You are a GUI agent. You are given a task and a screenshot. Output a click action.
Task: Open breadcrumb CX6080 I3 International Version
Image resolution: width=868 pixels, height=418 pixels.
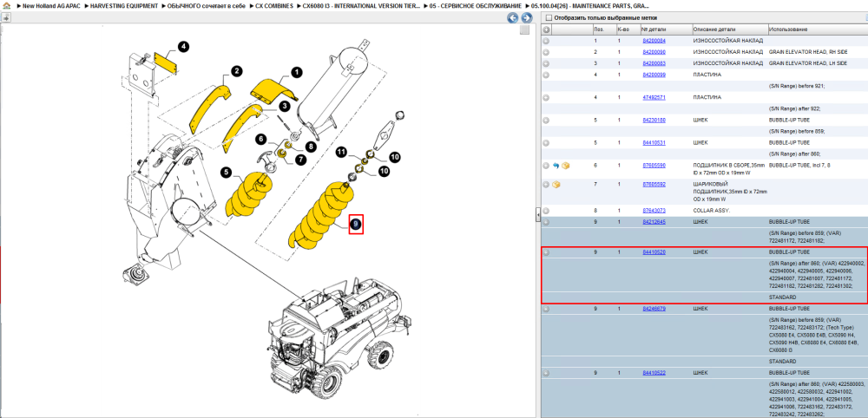coord(361,5)
